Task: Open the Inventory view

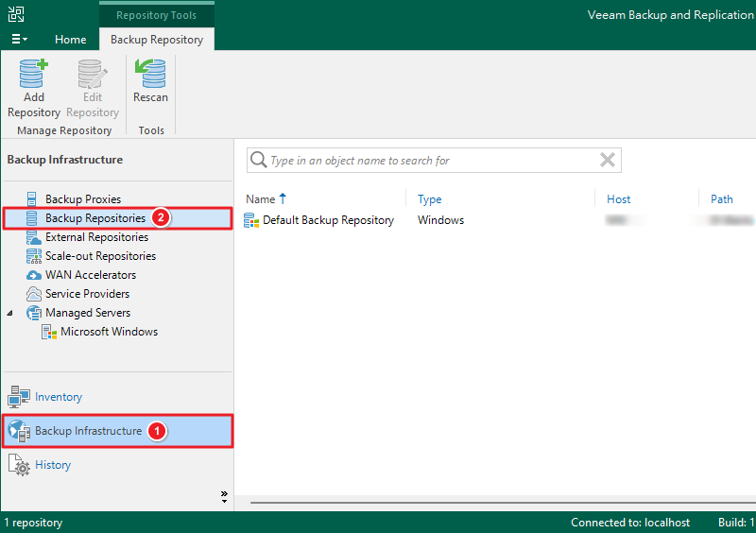Action: [59, 397]
